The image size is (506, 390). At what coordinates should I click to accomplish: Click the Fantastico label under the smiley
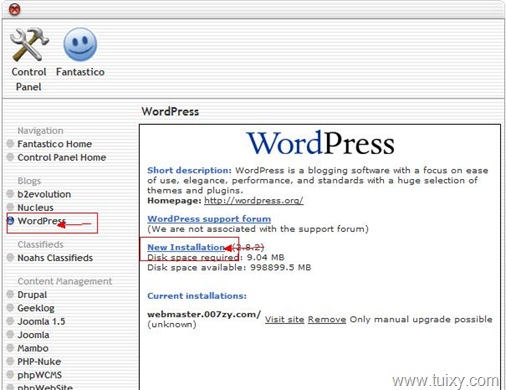click(80, 72)
